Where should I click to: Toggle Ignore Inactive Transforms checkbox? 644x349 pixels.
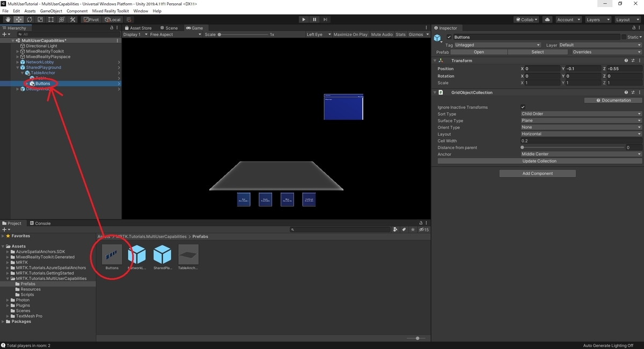tap(523, 107)
